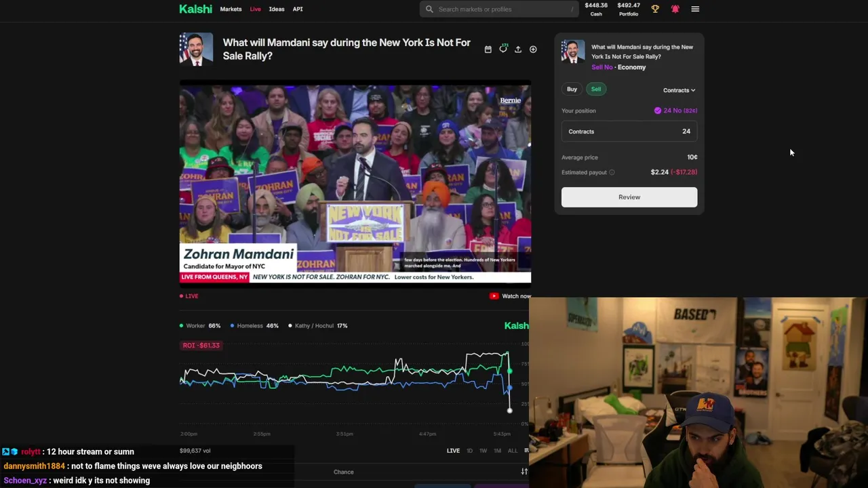This screenshot has width=868, height=488.
Task: Add market to watchlist with plus icon
Action: 533,49
